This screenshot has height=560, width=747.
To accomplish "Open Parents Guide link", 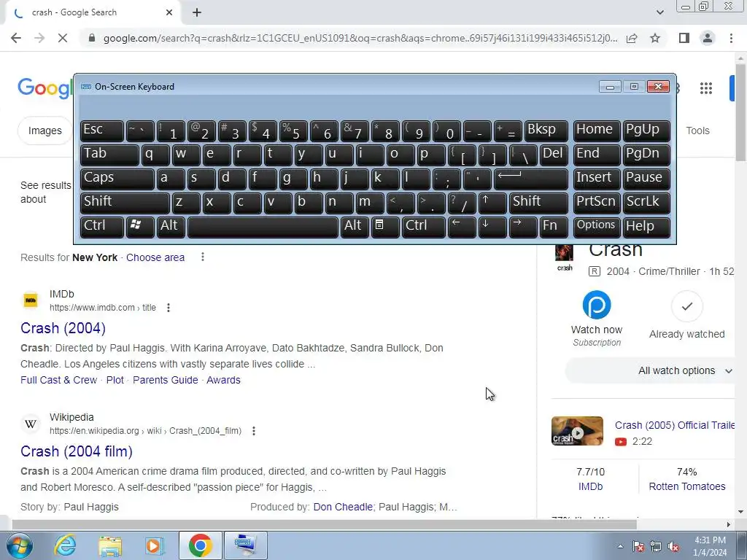I will point(166,380).
